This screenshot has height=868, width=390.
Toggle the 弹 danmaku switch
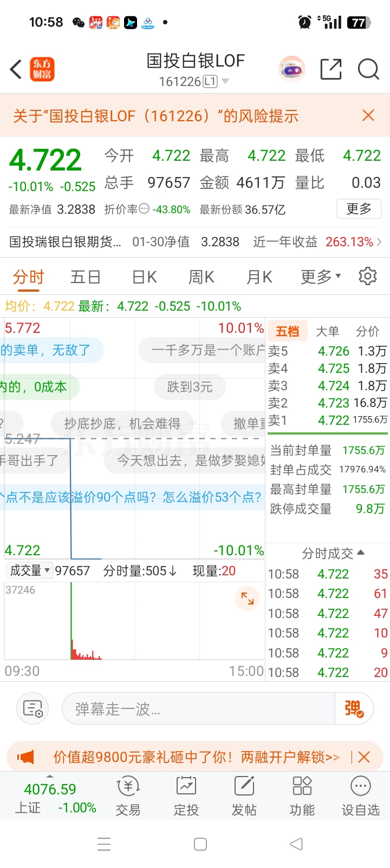(354, 708)
